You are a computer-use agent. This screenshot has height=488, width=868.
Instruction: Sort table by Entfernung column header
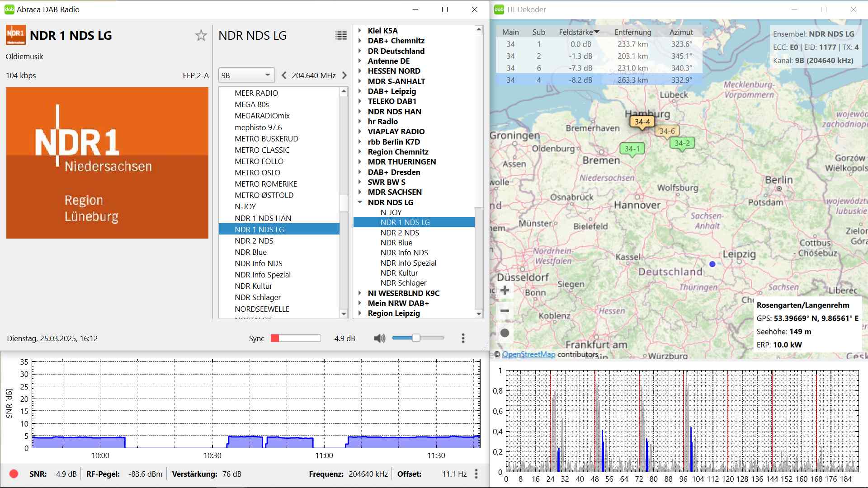[x=632, y=32]
